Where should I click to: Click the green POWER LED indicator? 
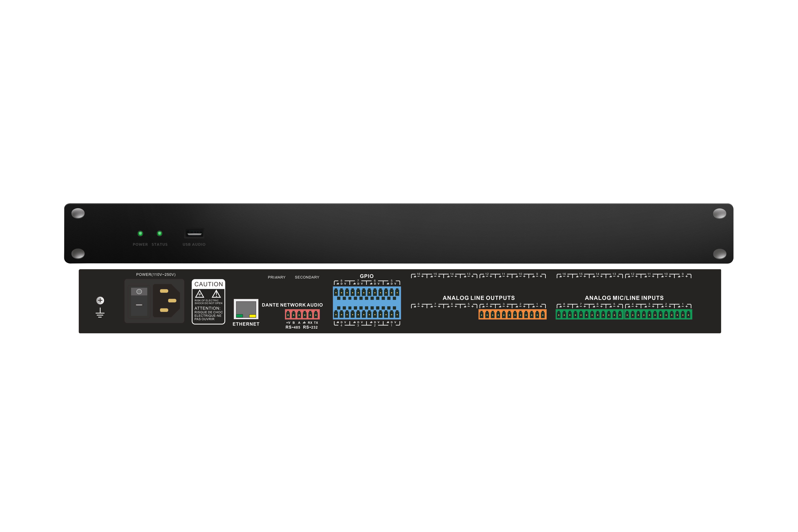point(140,233)
